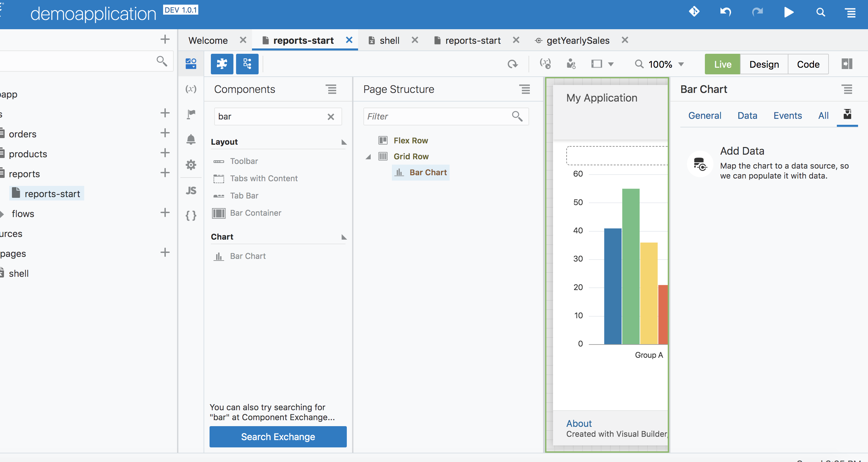This screenshot has width=868, height=462.
Task: Open the header hamburger menu
Action: 851,13
